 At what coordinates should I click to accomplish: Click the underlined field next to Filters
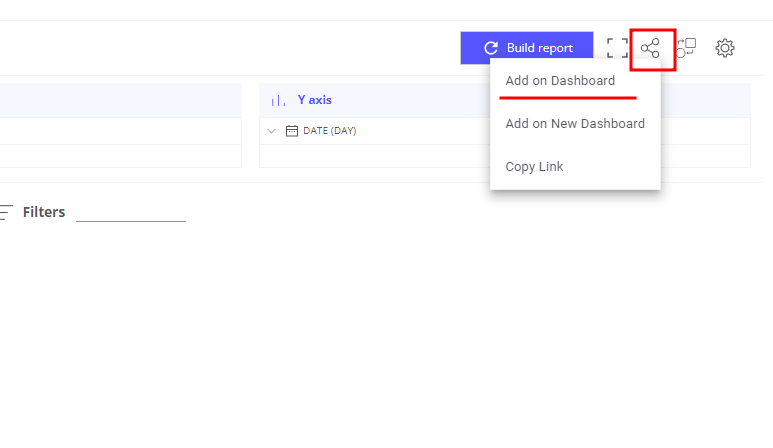130,212
